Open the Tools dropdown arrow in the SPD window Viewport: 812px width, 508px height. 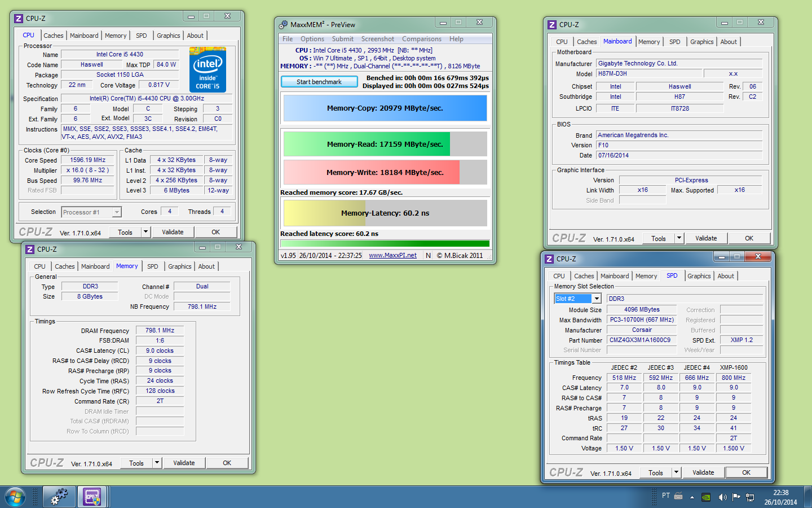coord(676,472)
